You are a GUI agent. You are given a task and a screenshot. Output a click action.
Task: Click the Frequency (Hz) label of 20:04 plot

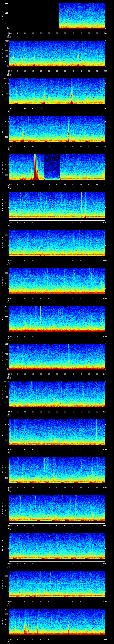(3, 16)
